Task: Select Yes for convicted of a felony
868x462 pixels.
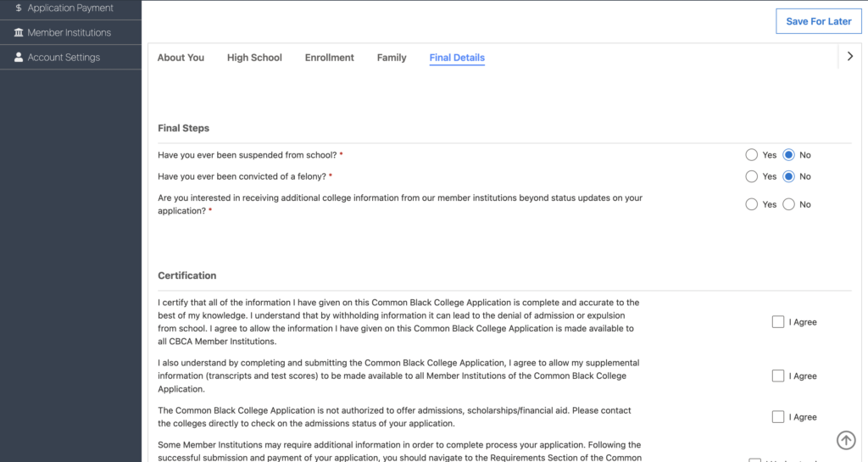Action: pos(751,176)
